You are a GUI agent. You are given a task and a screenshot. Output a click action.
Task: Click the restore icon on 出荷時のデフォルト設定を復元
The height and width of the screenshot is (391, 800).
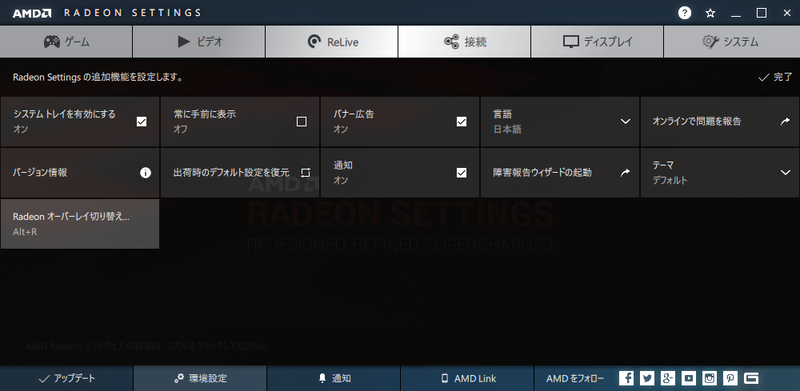coord(305,173)
